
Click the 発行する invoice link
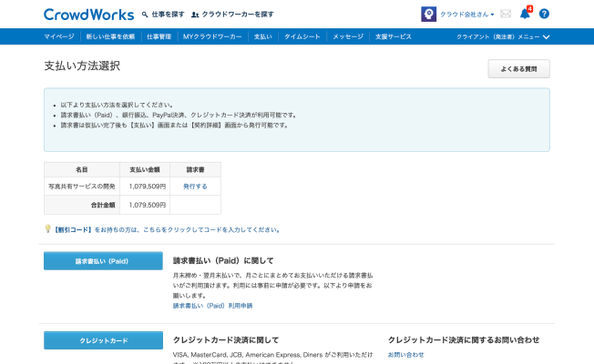[x=195, y=186]
